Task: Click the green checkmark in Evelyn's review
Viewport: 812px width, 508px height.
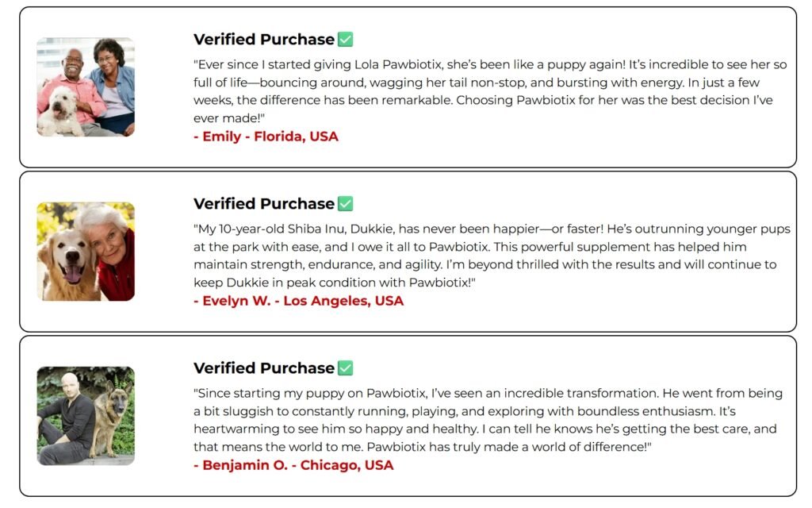Action: coord(345,204)
